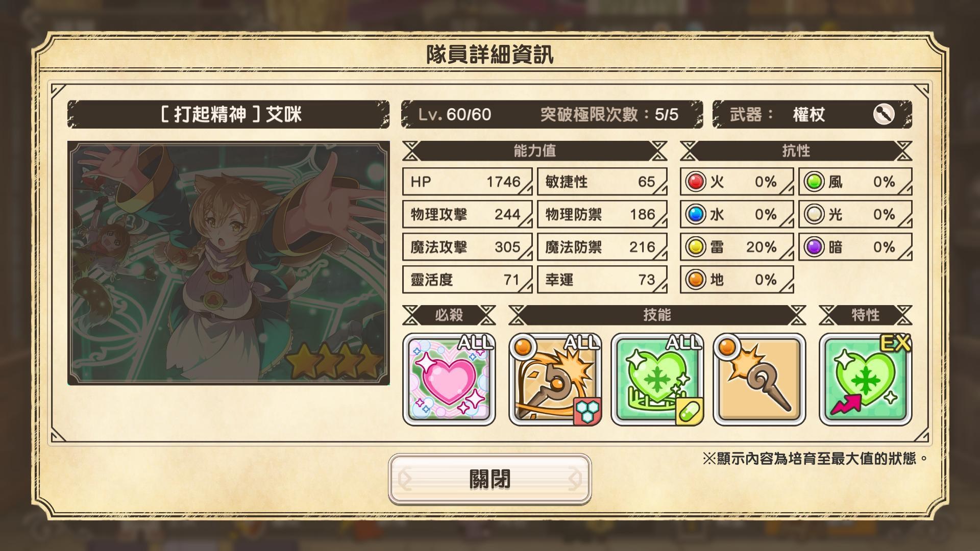Click the scepter weapon type icon
Viewport: 980px width, 551px height.
pos(884,114)
